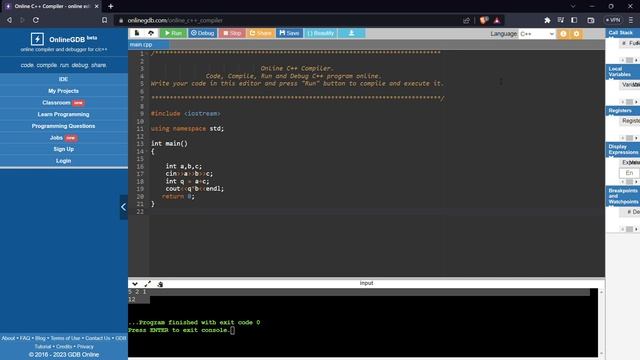Viewport: 640px width, 360px height.
Task: Open Programming Questions
Action: pyautogui.click(x=63, y=126)
